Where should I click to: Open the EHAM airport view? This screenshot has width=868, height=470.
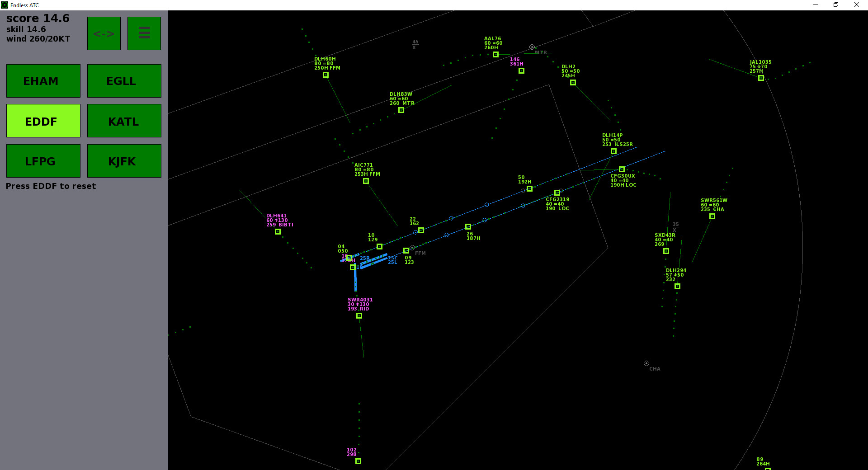coord(43,81)
